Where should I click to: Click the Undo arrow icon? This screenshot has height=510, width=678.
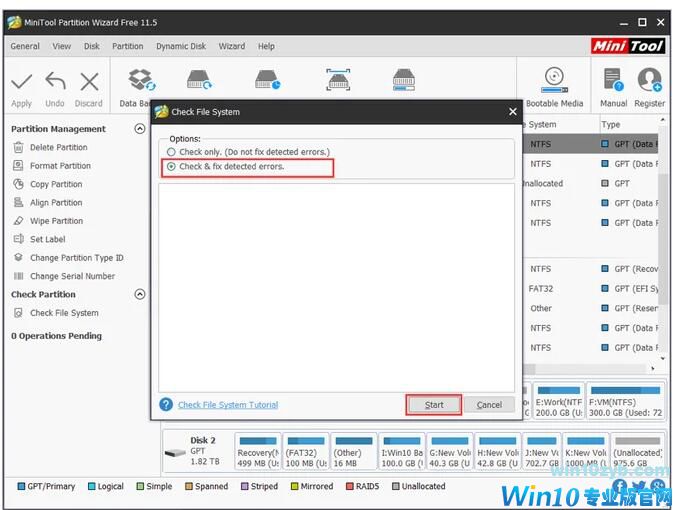[55, 81]
